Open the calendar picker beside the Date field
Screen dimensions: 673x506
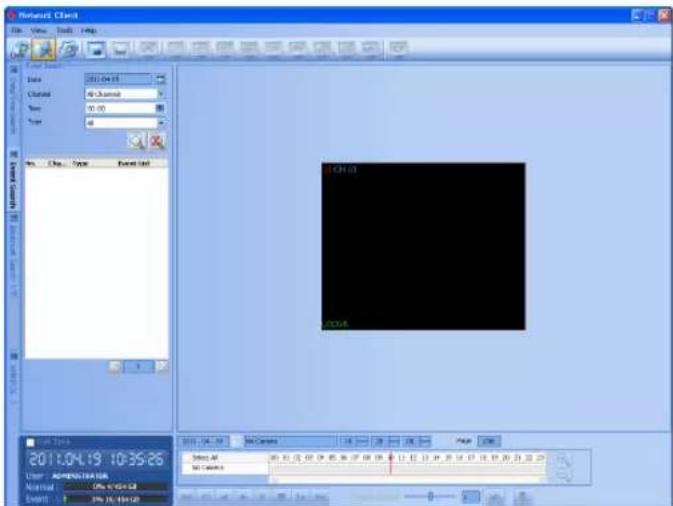point(160,79)
